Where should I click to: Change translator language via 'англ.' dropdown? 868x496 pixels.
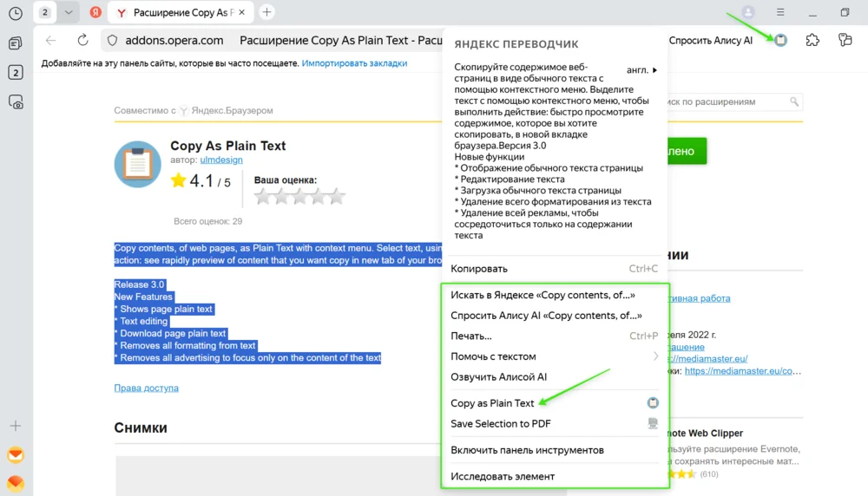point(641,70)
